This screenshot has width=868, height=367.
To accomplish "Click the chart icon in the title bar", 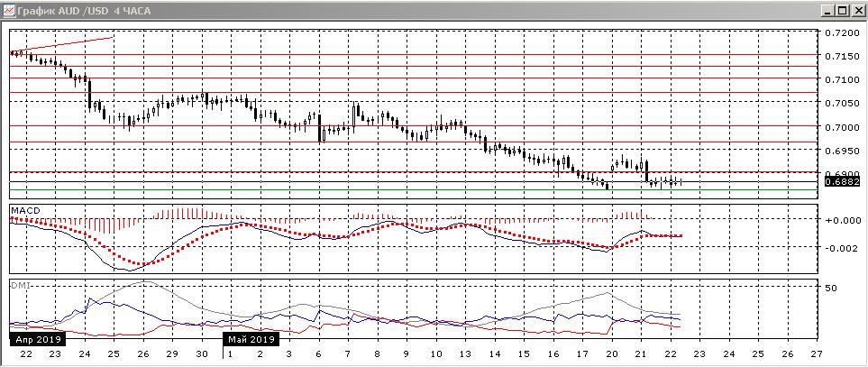I will pyautogui.click(x=9, y=9).
